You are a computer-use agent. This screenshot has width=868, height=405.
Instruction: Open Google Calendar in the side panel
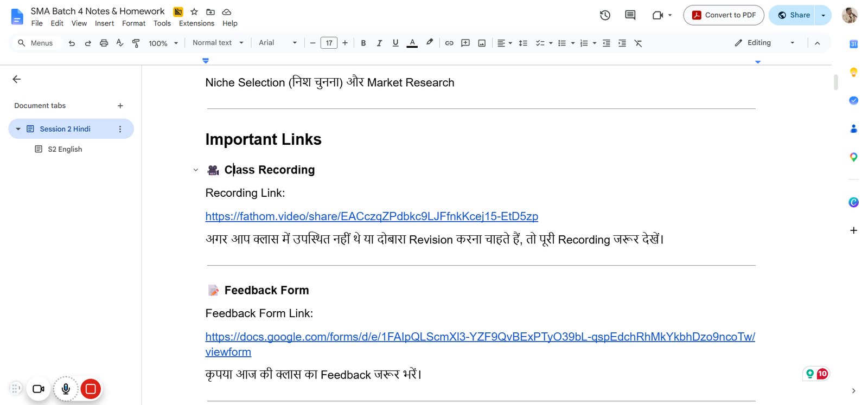853,44
